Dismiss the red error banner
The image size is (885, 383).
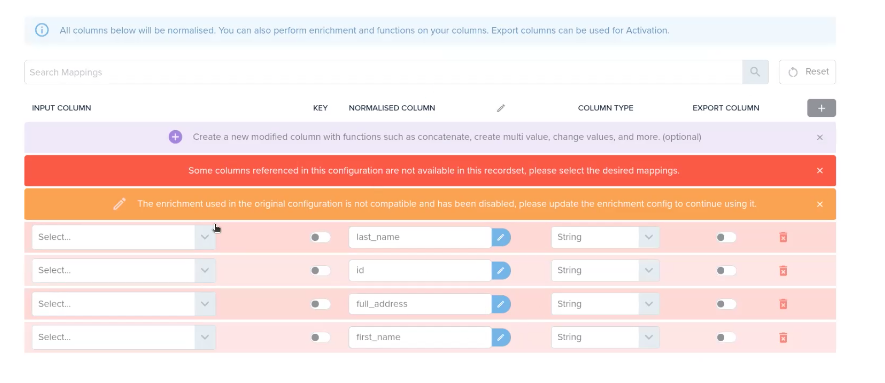point(820,170)
